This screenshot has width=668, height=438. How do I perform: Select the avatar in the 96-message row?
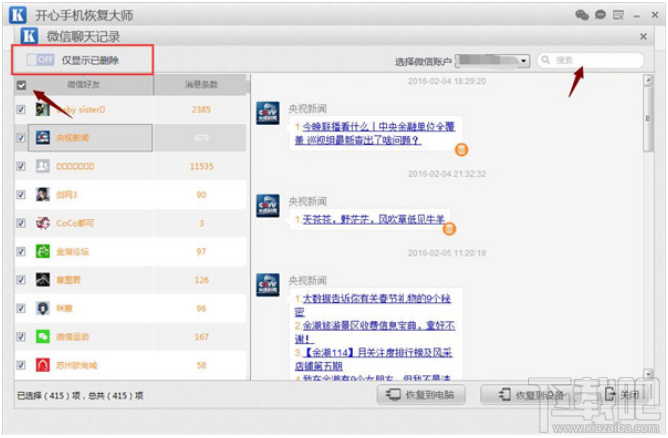point(43,308)
